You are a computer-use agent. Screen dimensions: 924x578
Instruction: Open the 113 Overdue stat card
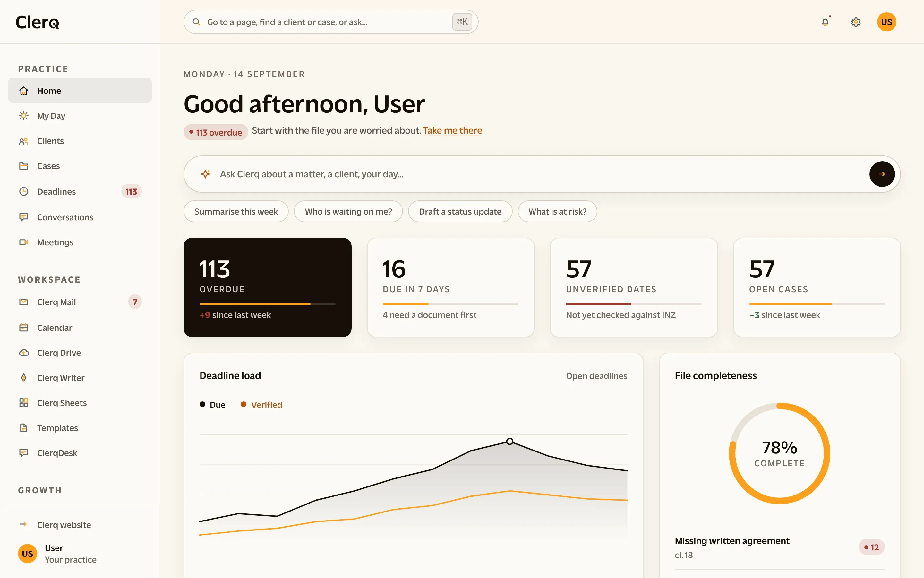tap(267, 287)
